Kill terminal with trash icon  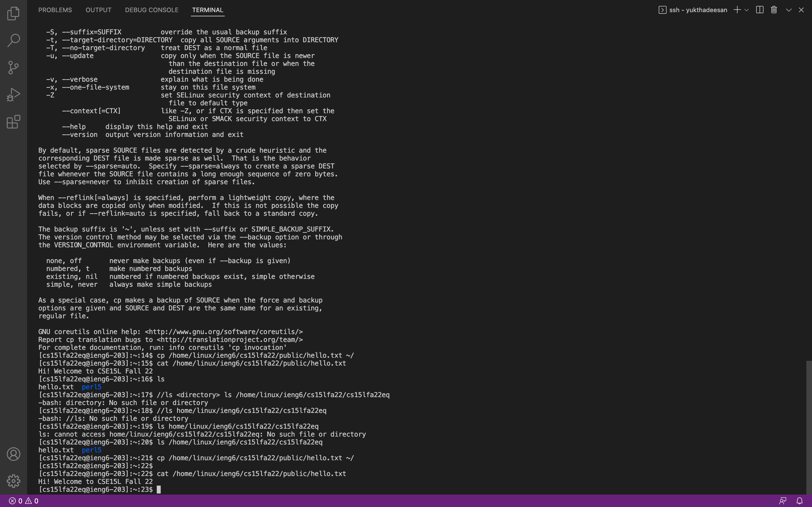[x=774, y=10]
